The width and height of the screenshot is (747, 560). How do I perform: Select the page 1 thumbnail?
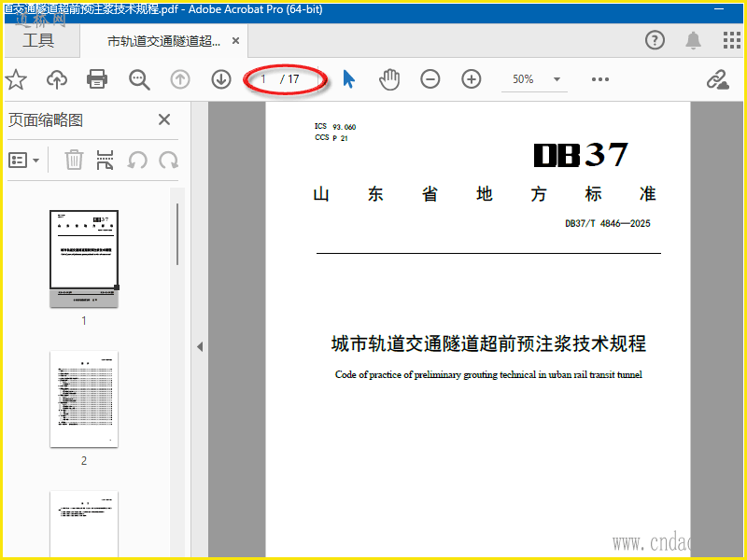pos(84,259)
